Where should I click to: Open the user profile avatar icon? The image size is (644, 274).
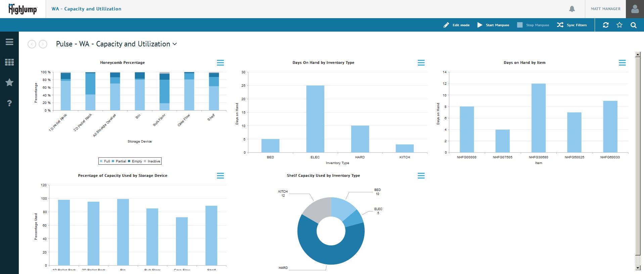pos(635,9)
